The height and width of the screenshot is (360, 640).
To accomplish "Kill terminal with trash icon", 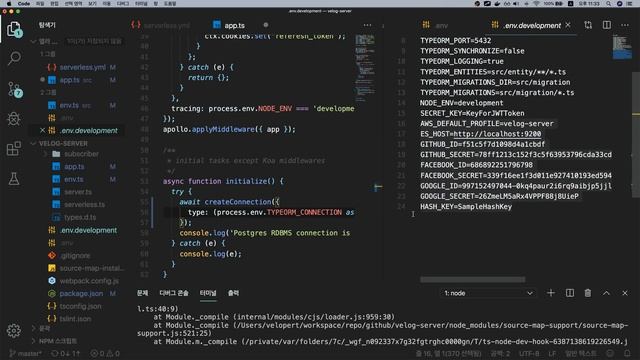I will [587, 293].
